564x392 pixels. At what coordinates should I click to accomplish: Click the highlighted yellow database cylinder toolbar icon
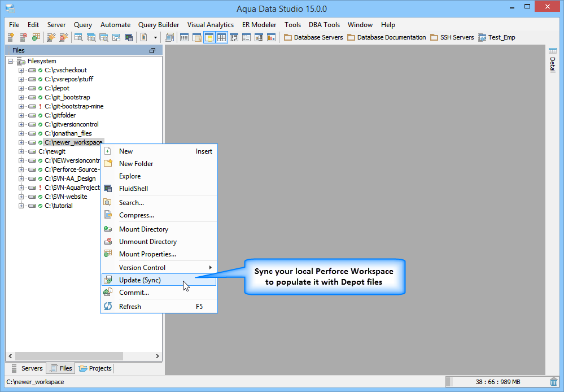tap(209, 37)
